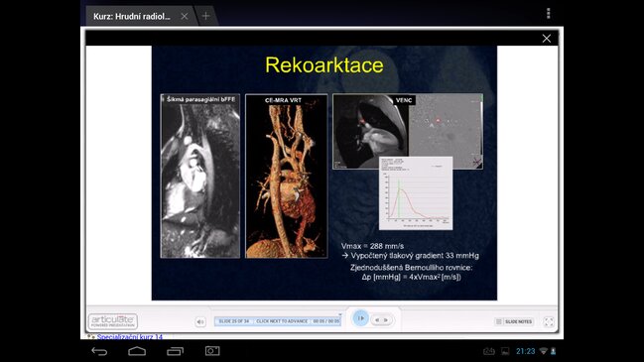Click the VENC image

(x=408, y=131)
